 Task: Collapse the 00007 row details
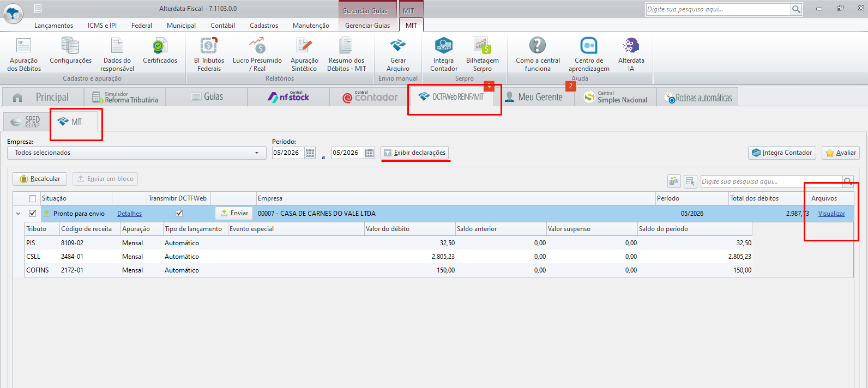19,214
